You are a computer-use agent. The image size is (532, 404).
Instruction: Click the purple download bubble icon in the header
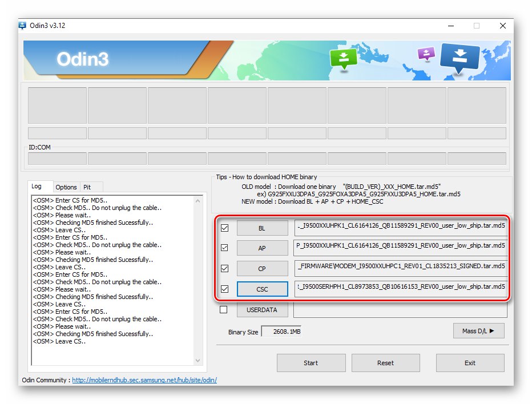click(426, 52)
